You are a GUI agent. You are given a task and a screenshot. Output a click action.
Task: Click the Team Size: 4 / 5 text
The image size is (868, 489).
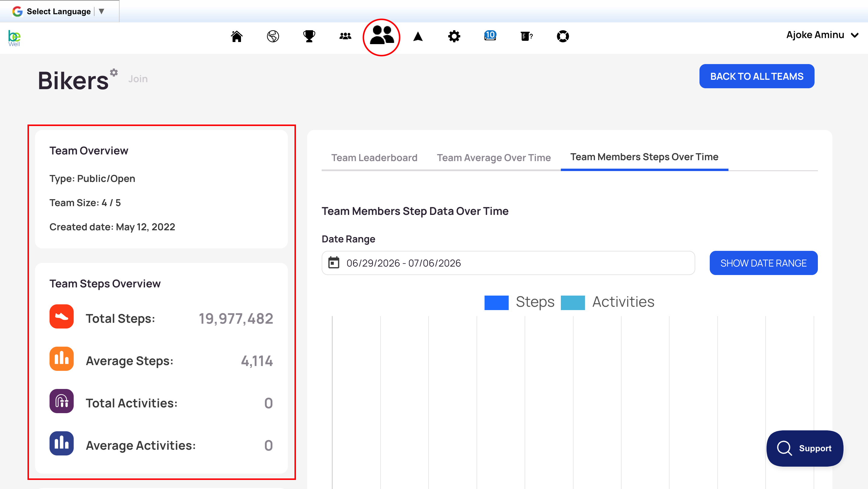click(85, 203)
